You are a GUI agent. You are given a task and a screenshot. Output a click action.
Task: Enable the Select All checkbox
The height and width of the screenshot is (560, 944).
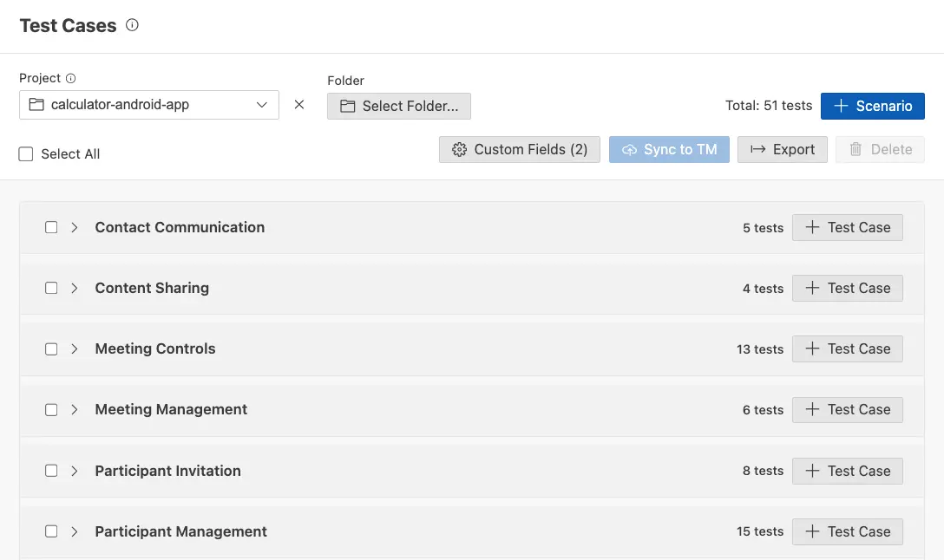tap(25, 153)
